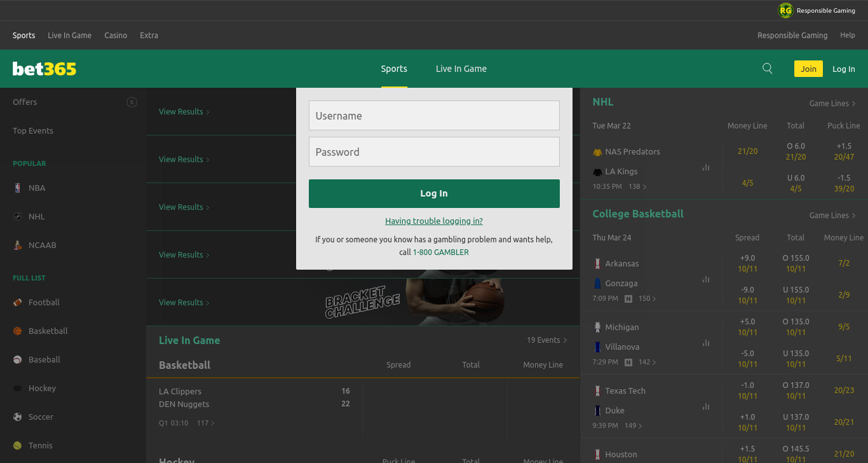Image resolution: width=868 pixels, height=463 pixels.
Task: View stats icon for Texas Tech vs Duke
Action: pyautogui.click(x=706, y=406)
